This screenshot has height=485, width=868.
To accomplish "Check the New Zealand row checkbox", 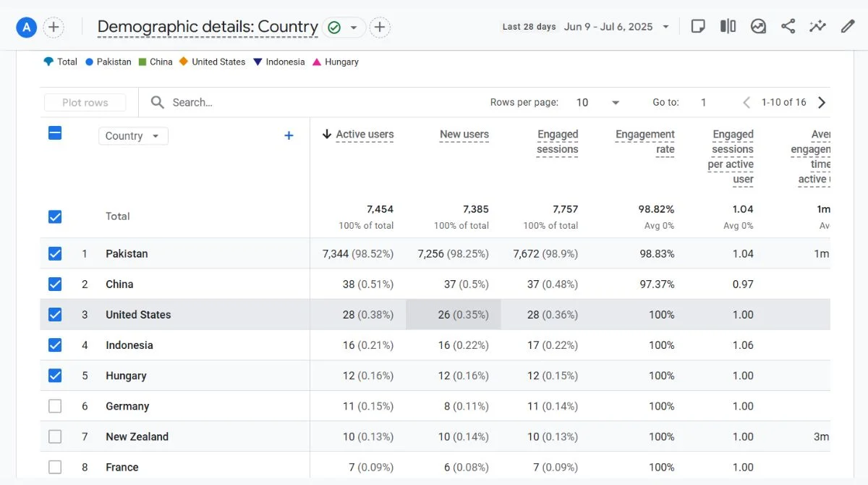I will (x=55, y=436).
